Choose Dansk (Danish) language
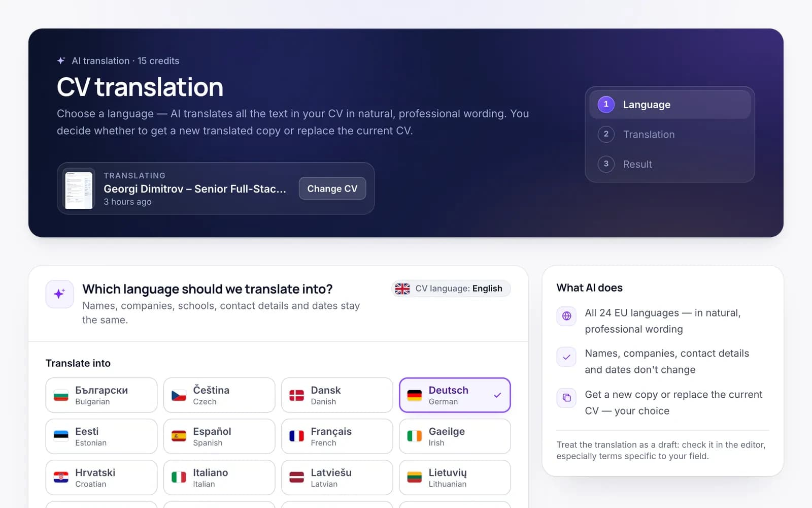The height and width of the screenshot is (508, 812). click(337, 395)
